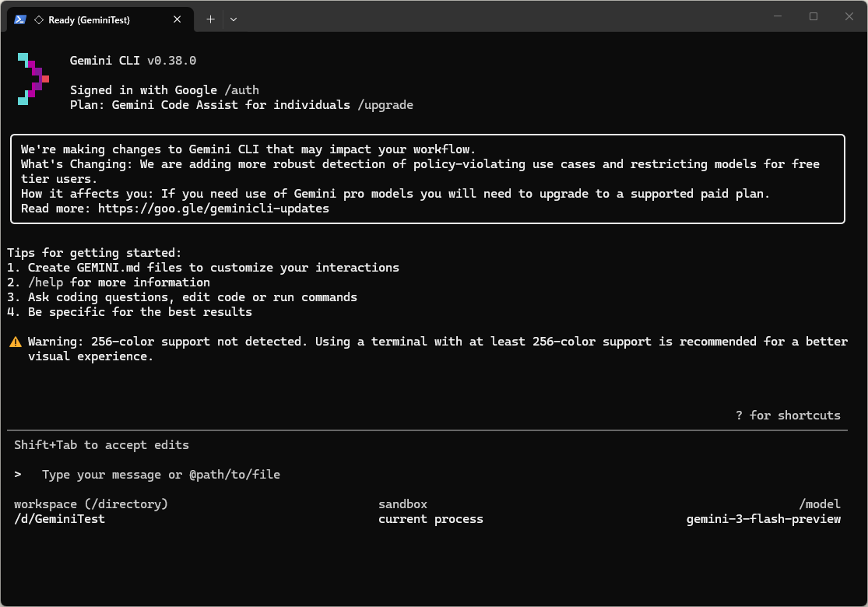Open the goo.gle/geminicli-updates link

click(213, 209)
